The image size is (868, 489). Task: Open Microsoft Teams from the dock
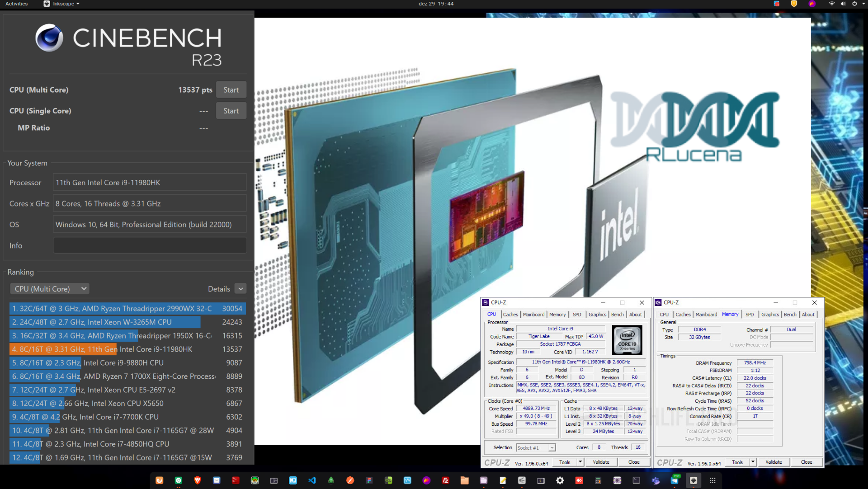coord(656,480)
